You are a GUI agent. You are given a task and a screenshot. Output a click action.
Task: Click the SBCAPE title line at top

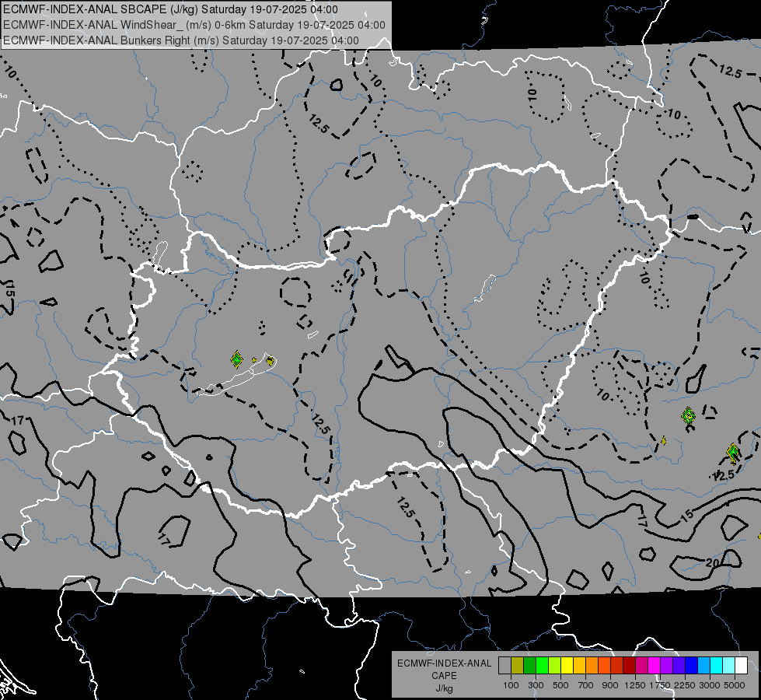[x=170, y=9]
